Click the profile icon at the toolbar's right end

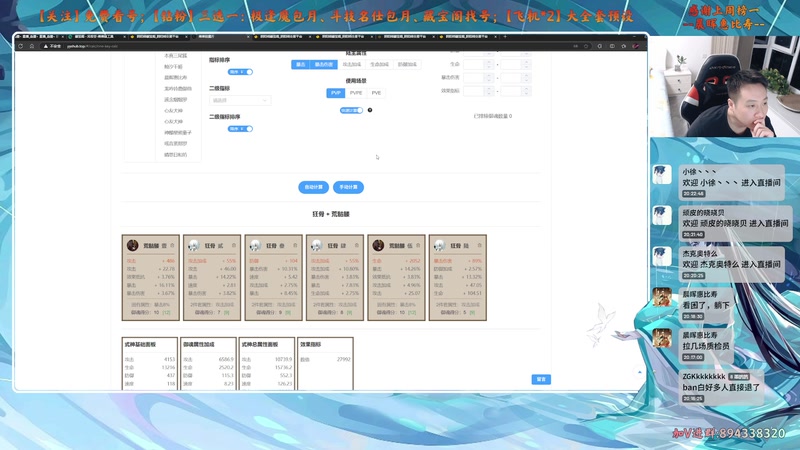click(x=635, y=46)
